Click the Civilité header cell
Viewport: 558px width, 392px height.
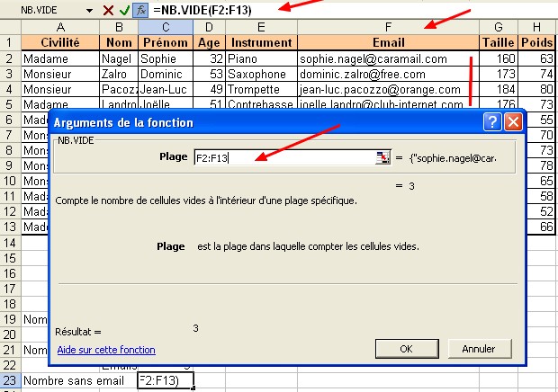[58, 42]
